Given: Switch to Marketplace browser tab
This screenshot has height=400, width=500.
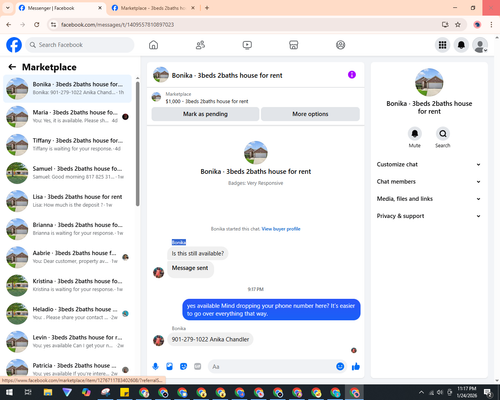Looking at the screenshot, I should coord(152,8).
